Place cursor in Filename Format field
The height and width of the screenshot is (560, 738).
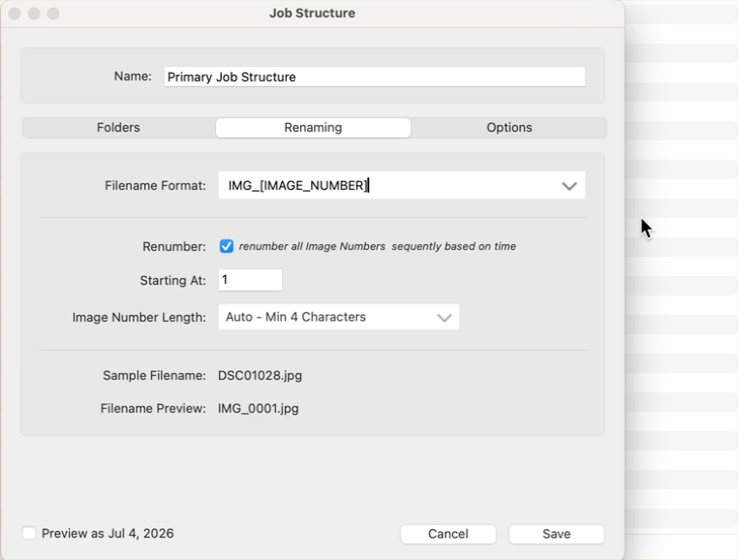[x=387, y=186]
